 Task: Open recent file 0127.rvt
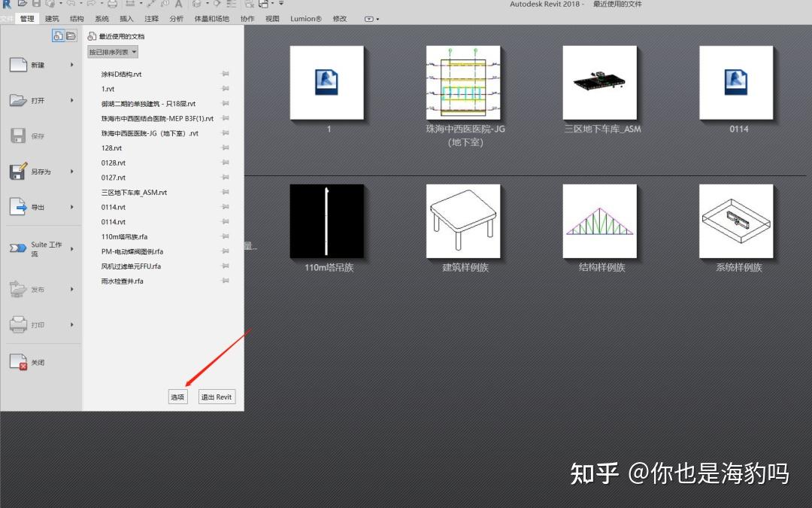click(114, 178)
